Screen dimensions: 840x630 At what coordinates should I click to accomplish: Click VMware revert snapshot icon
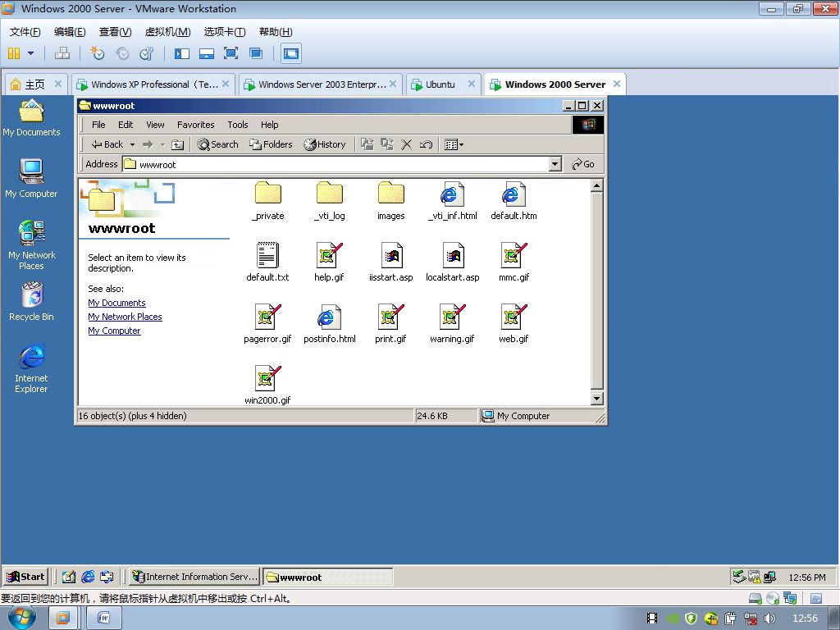(x=122, y=53)
